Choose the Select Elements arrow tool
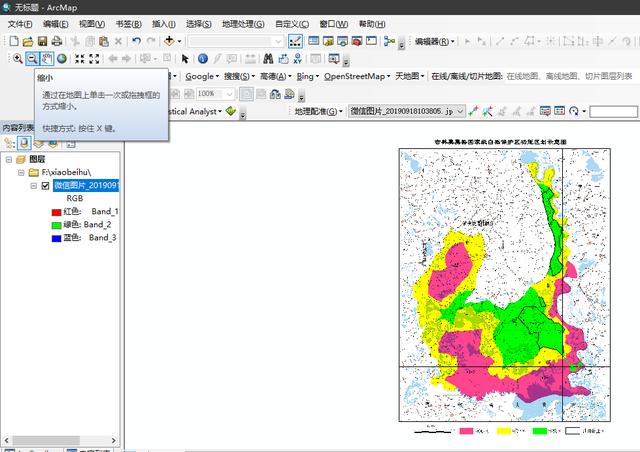The width and height of the screenshot is (640, 452). click(185, 59)
